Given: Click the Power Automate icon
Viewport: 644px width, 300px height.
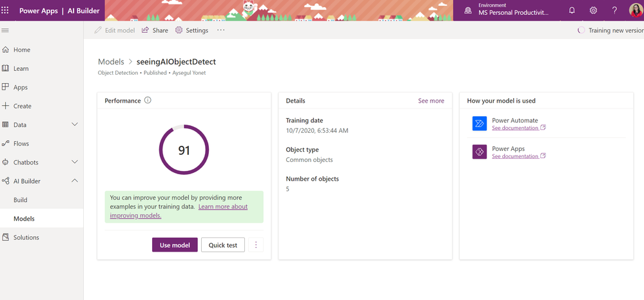Looking at the screenshot, I should click(x=480, y=124).
